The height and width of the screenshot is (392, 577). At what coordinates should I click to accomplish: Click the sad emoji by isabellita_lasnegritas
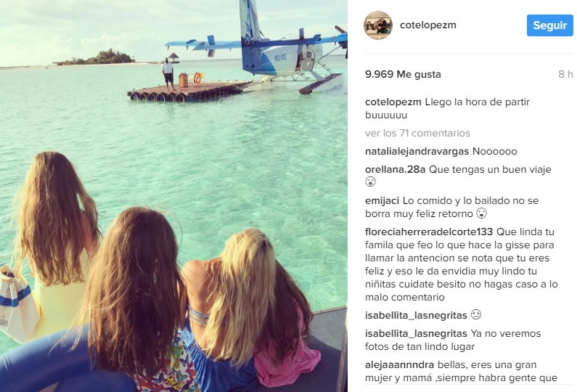click(476, 315)
